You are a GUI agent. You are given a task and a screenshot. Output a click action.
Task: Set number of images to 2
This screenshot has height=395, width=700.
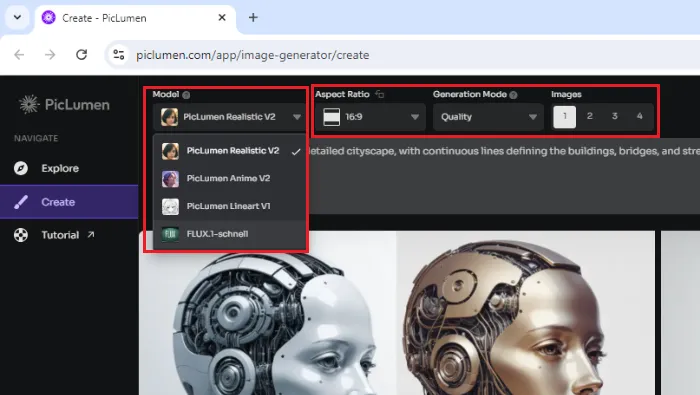[590, 116]
